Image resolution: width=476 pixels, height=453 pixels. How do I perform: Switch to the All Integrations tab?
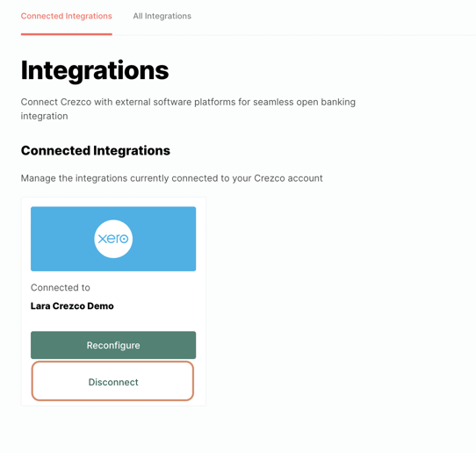click(x=162, y=16)
